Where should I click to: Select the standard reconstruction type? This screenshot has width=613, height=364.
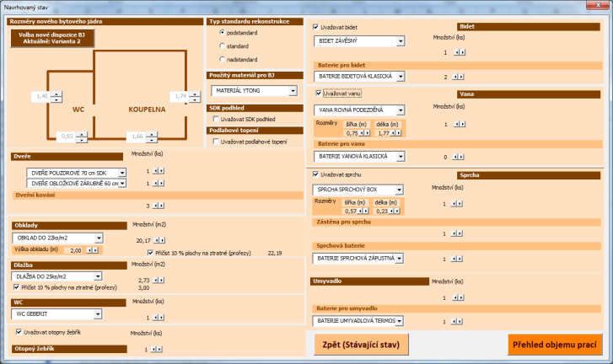click(x=222, y=45)
